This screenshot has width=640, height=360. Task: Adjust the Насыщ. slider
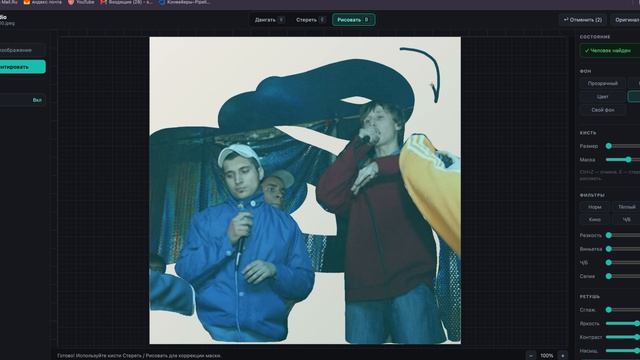click(623, 350)
